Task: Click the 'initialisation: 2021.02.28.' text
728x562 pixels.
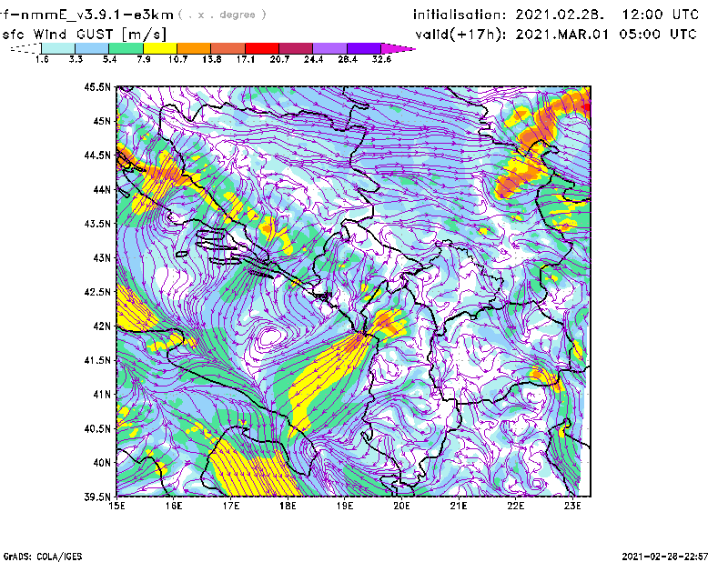Action: tap(509, 15)
